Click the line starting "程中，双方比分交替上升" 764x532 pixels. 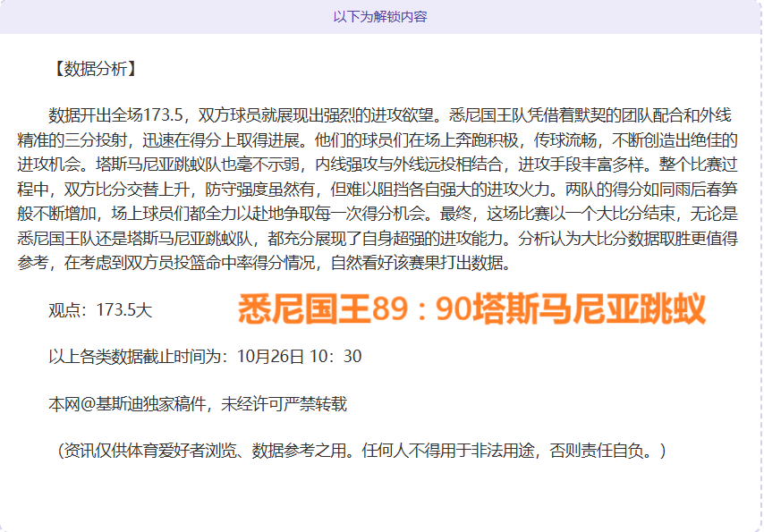click(376, 190)
